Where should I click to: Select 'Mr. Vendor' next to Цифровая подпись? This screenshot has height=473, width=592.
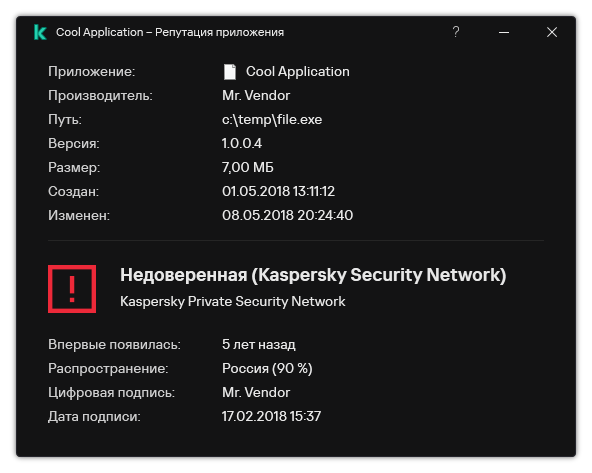point(256,393)
